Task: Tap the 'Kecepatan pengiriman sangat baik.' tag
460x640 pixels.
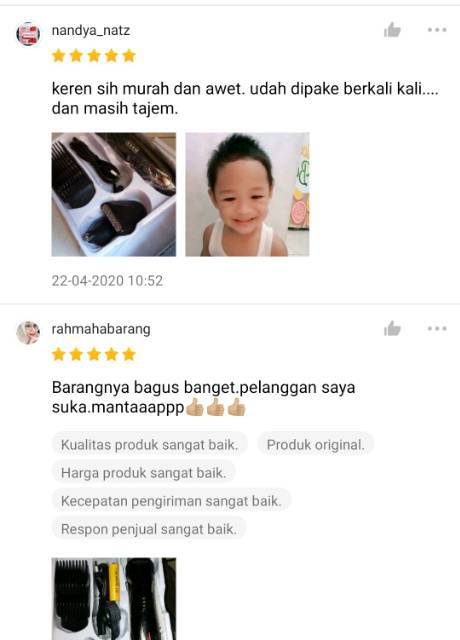Action: pyautogui.click(x=171, y=501)
